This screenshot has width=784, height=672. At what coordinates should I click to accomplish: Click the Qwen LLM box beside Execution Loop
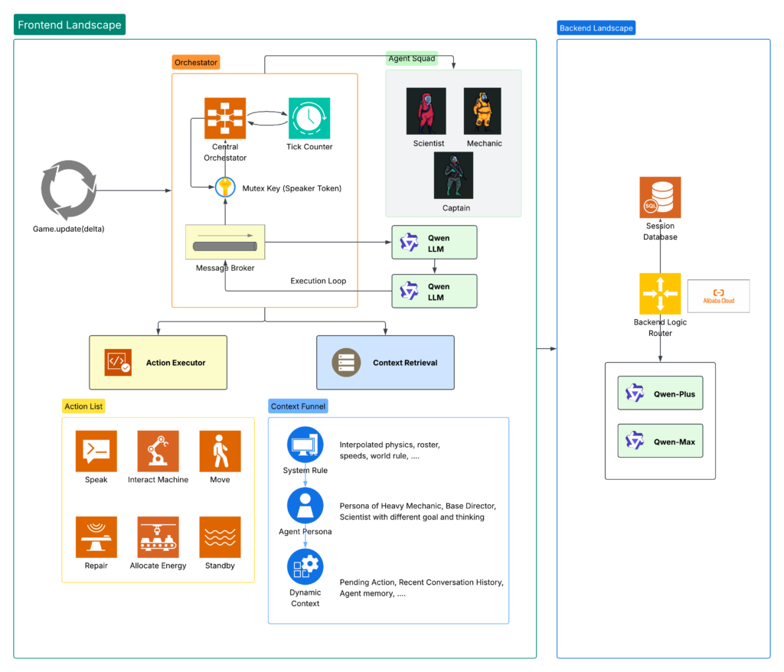(x=435, y=291)
